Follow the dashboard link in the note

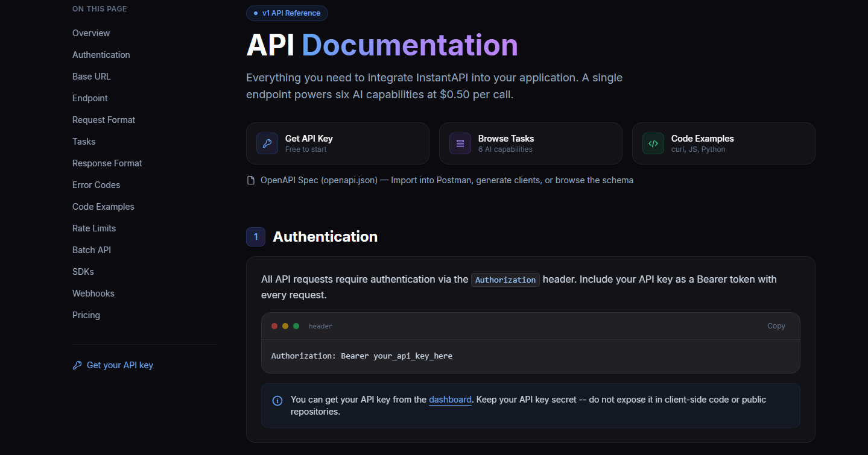click(450, 400)
